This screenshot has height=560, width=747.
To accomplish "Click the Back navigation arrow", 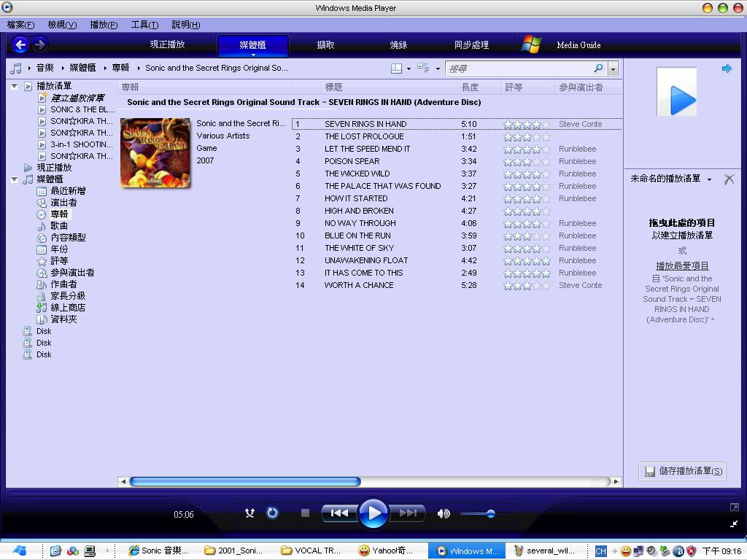I will tap(20, 45).
